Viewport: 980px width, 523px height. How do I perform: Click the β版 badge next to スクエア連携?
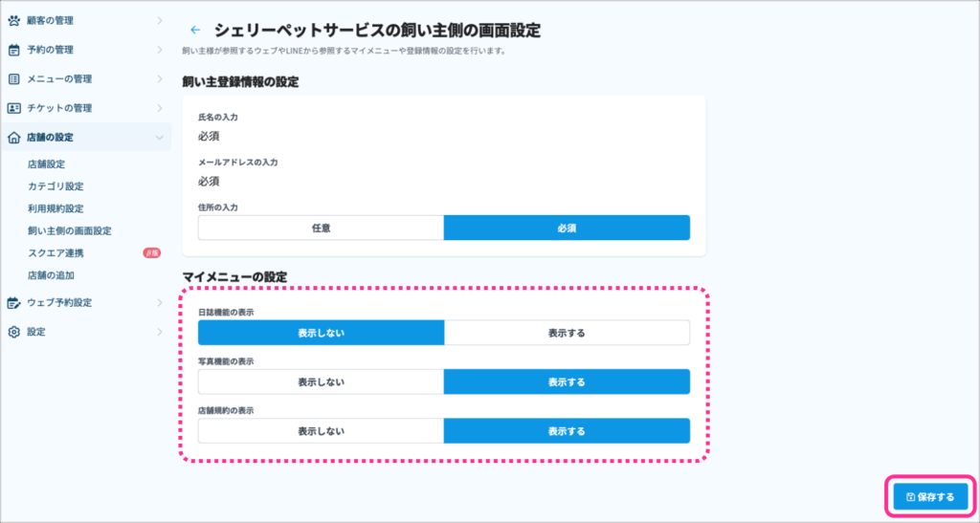click(152, 252)
